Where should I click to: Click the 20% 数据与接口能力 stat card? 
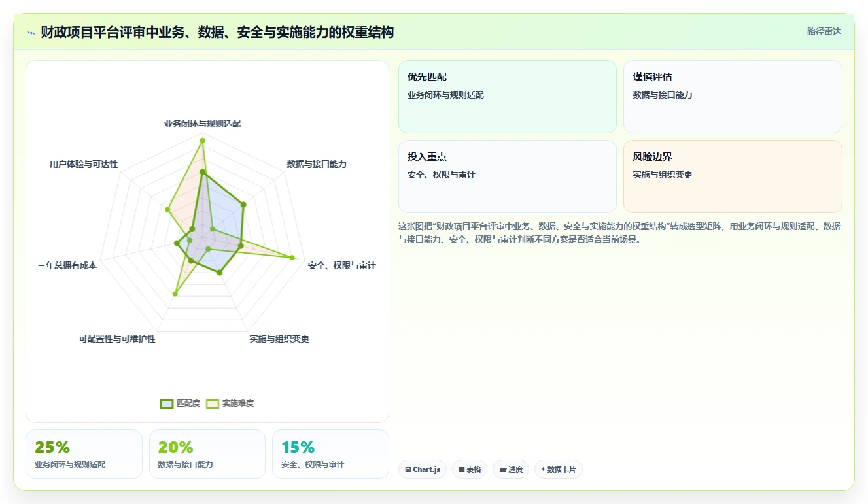207,454
